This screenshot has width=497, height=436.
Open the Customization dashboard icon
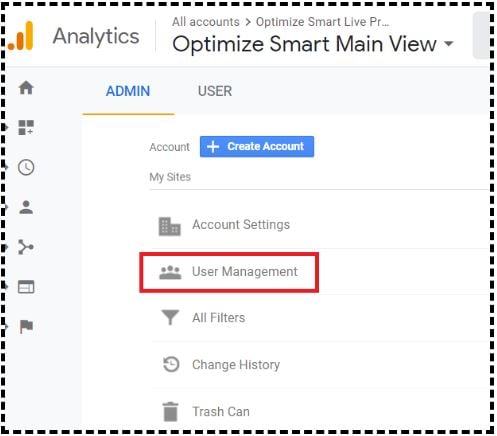26,127
